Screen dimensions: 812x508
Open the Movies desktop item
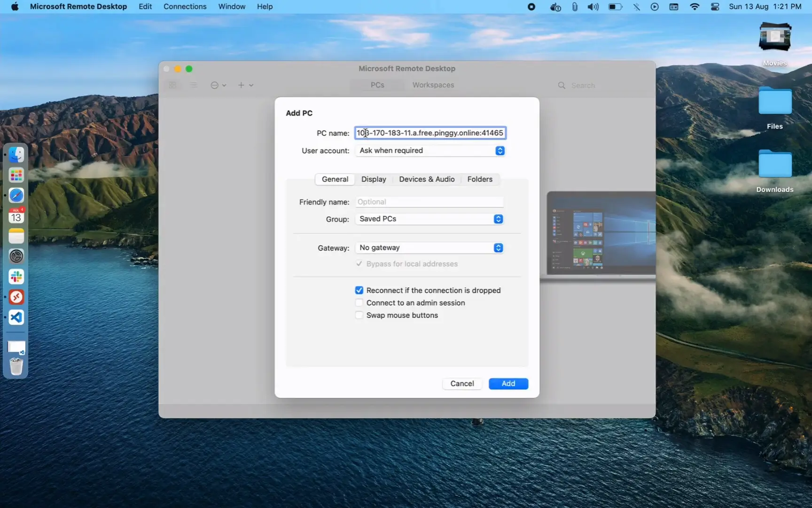pos(774,44)
